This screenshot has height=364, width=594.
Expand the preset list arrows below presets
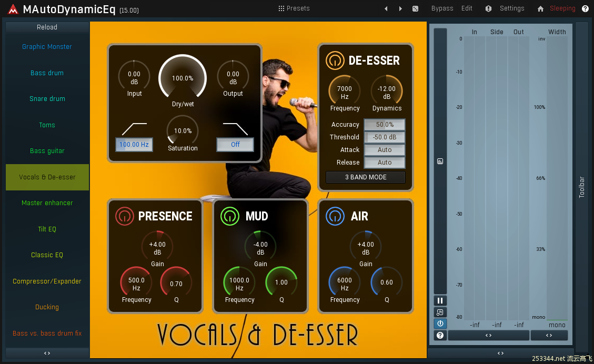click(47, 353)
